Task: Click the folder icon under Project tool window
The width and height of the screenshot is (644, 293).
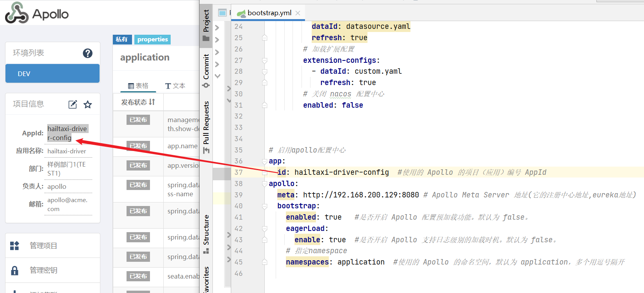Action: tap(206, 38)
